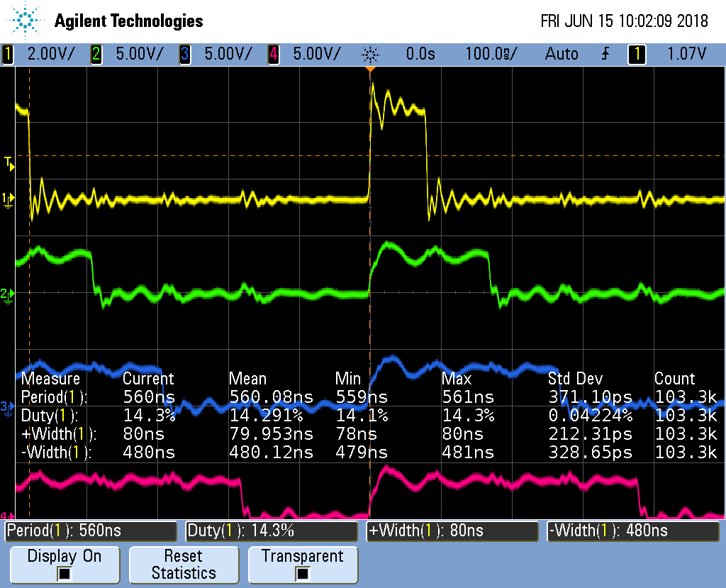The width and height of the screenshot is (726, 588).
Task: Open the Auto trigger mode selector
Action: coord(562,54)
